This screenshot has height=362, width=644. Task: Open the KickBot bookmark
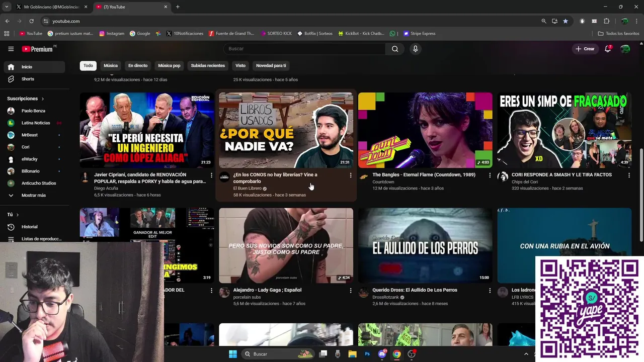361,34
